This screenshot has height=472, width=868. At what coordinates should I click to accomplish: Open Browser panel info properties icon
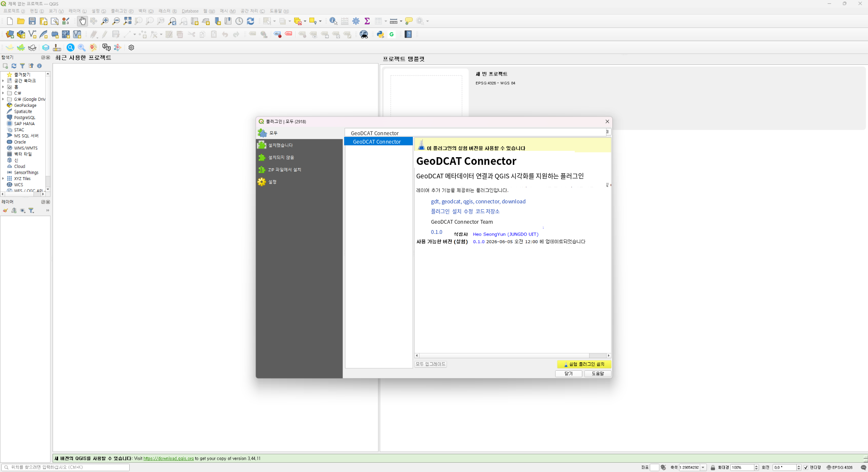pos(39,66)
